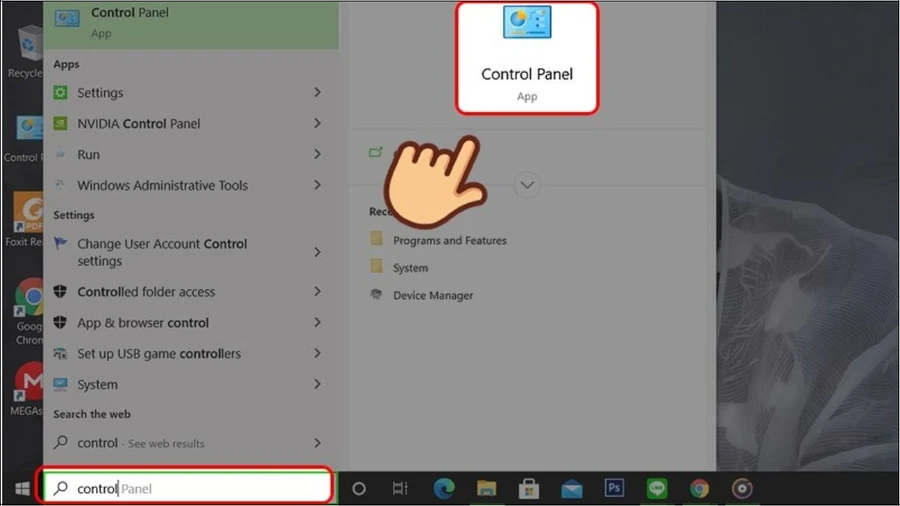900x506 pixels.
Task: Open Task View from the taskbar
Action: [400, 488]
